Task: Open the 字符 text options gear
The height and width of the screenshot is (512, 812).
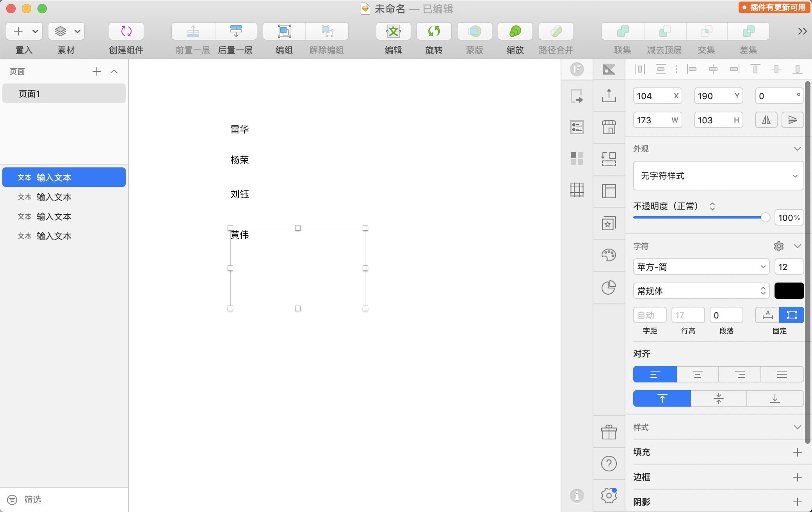Action: pyautogui.click(x=779, y=246)
